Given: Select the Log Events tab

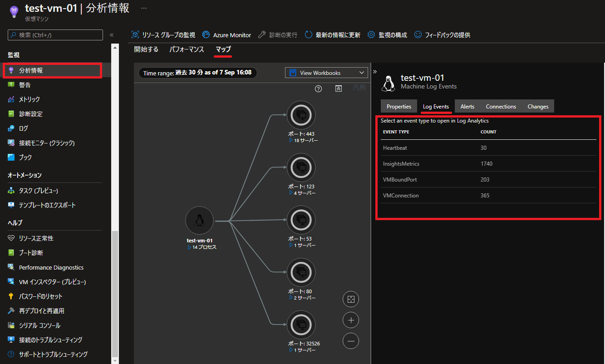Looking at the screenshot, I should [x=436, y=106].
